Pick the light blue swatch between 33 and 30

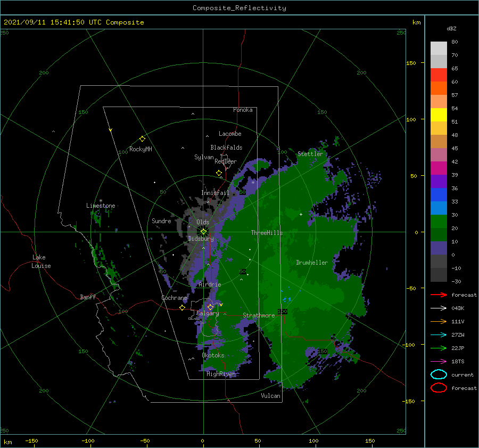(x=439, y=208)
